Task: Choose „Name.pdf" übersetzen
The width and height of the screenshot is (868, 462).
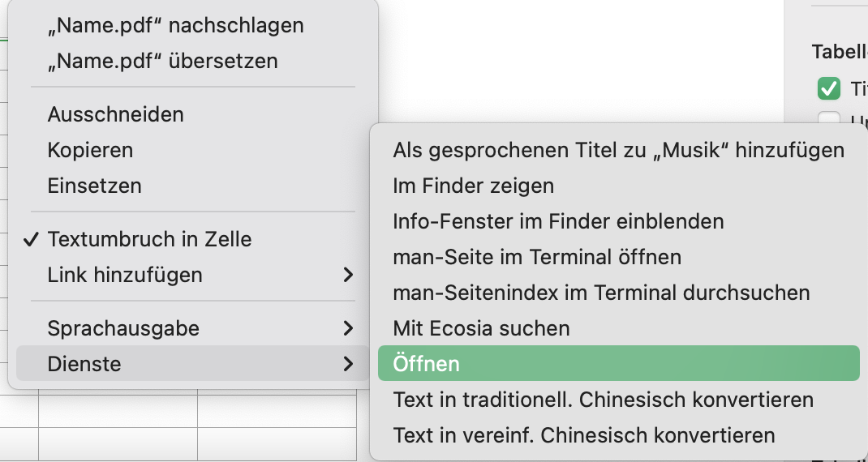Action: 162,61
